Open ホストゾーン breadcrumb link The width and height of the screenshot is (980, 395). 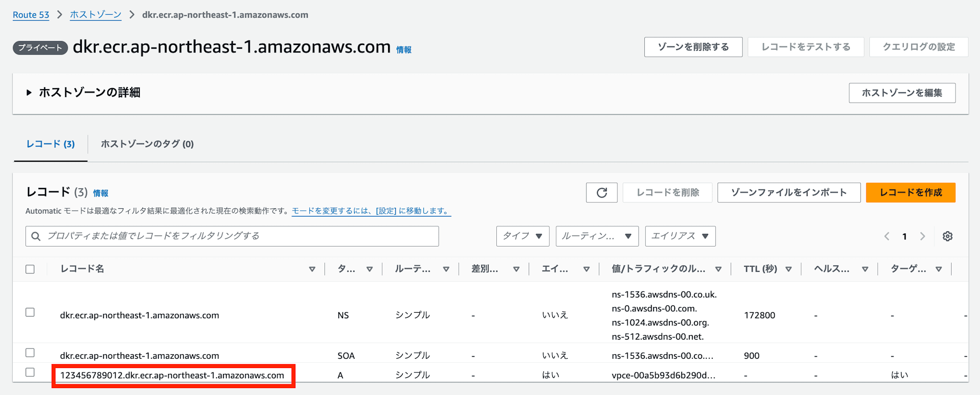point(96,15)
